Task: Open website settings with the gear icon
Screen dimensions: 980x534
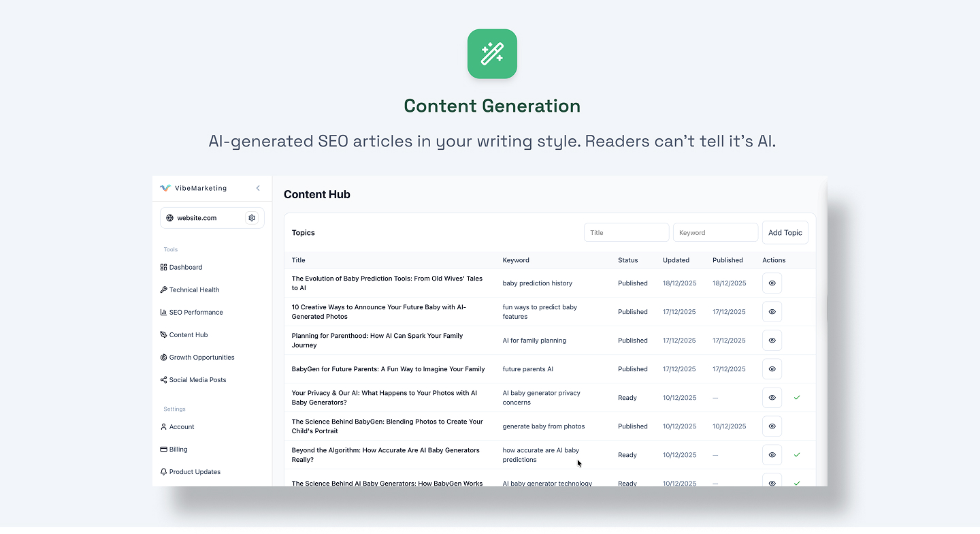Action: click(252, 218)
